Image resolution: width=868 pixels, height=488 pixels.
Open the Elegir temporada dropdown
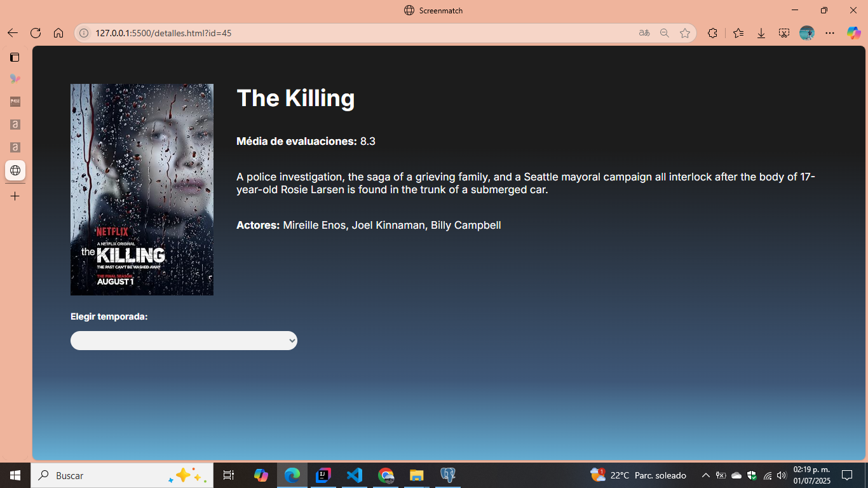coord(184,341)
